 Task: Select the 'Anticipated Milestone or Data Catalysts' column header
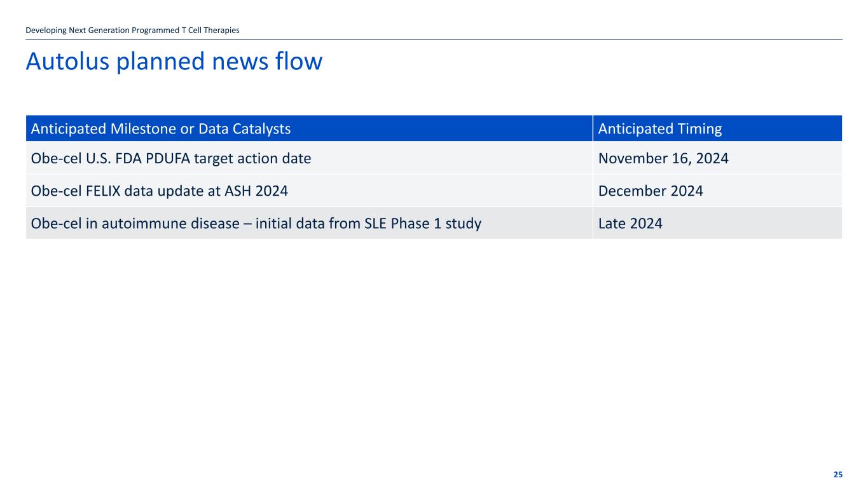click(x=161, y=129)
